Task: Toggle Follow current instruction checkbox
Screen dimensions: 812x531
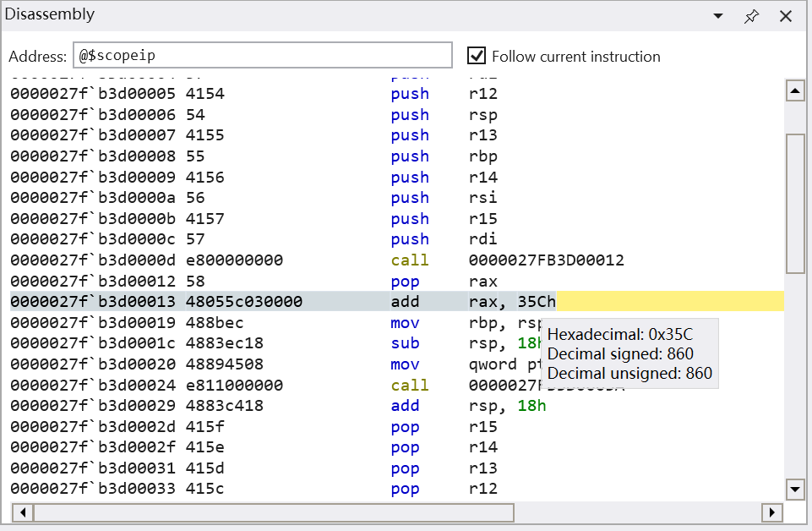Action: pos(477,57)
